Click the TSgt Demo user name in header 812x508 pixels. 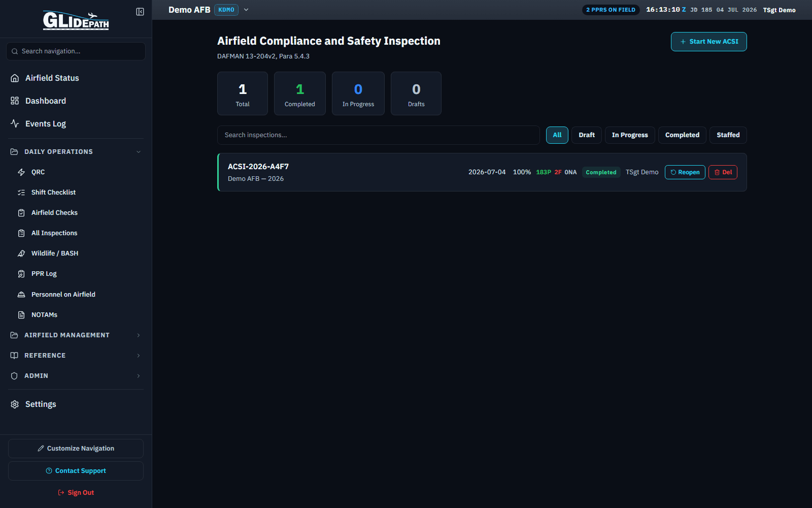(779, 10)
